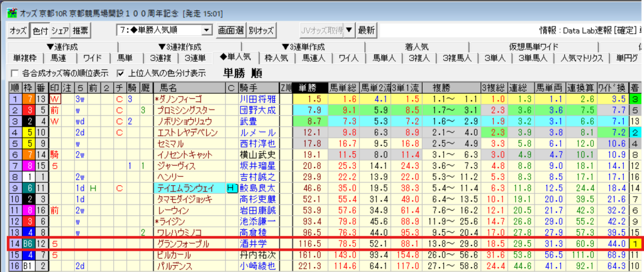Click the 推票 toolbar button
644x272 pixels.
(80, 30)
